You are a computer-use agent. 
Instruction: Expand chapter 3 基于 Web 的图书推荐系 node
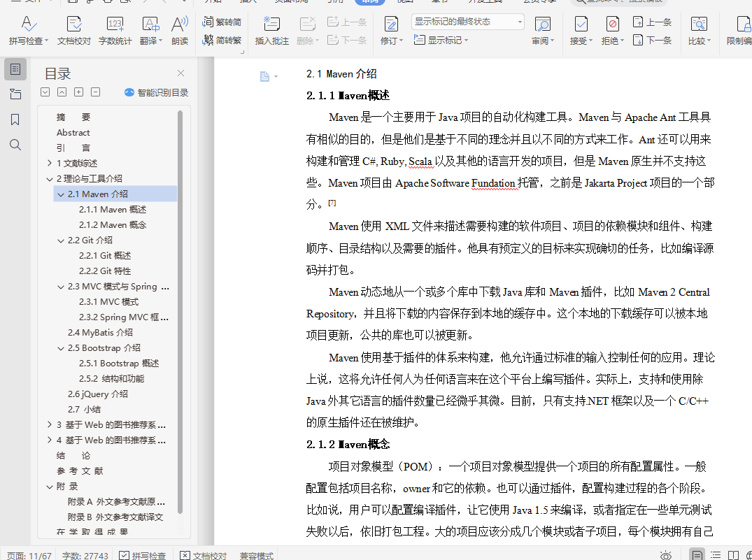pos(50,425)
